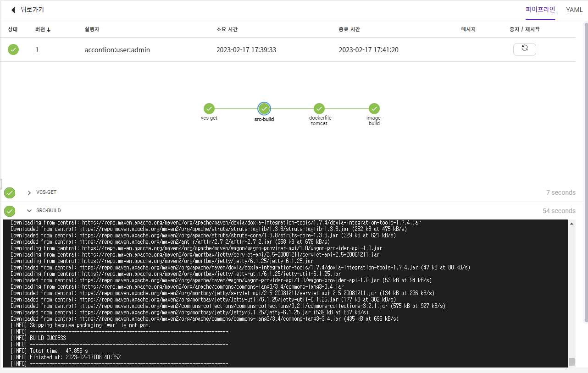Switch to the 파이프라인 tab
Screen dimensions: 588x373
coord(540,10)
